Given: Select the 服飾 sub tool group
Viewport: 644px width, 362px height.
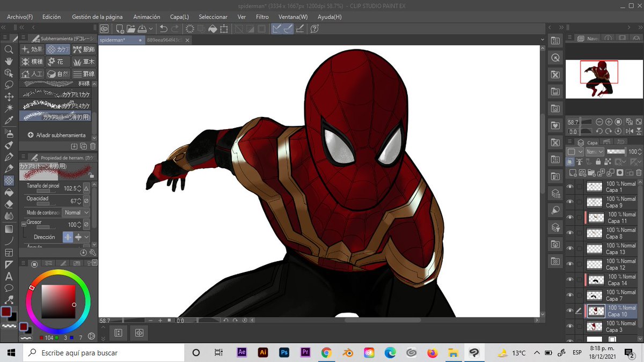Looking at the screenshot, I should pos(84,49).
